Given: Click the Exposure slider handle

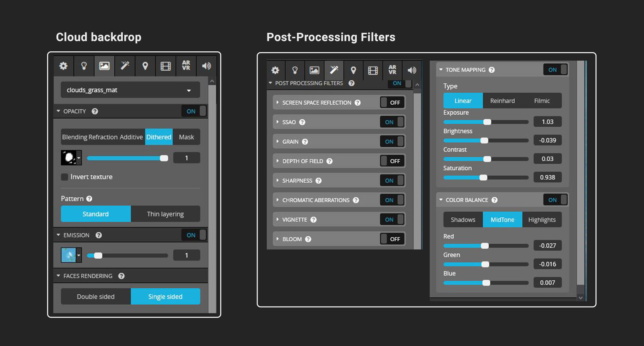Looking at the screenshot, I should 487,122.
